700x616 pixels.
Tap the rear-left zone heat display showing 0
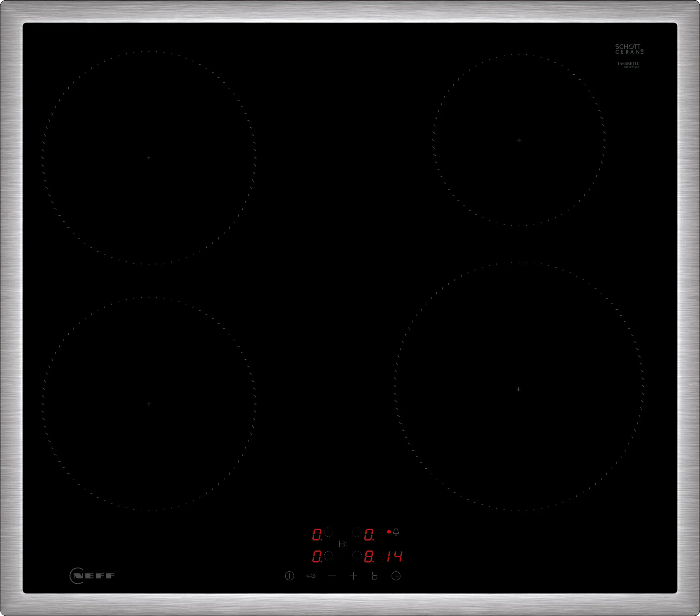coord(317,534)
